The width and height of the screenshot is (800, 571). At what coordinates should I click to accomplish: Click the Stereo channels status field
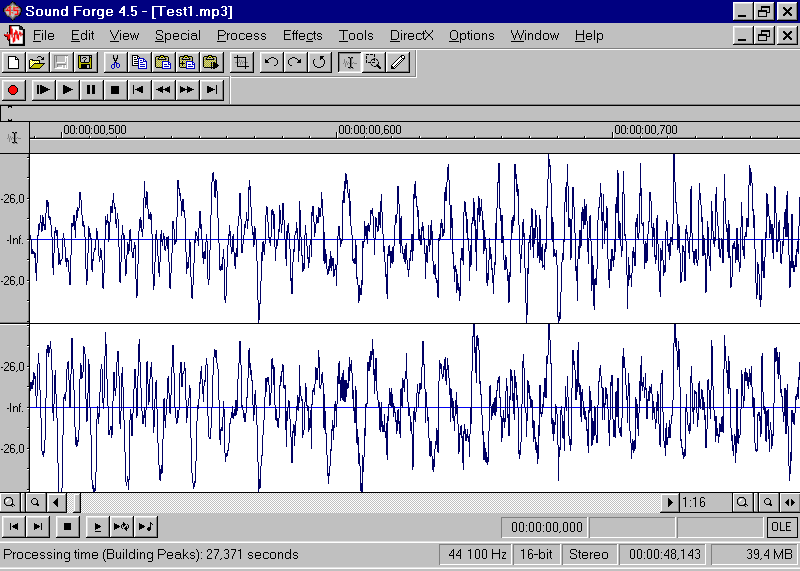tap(588, 554)
